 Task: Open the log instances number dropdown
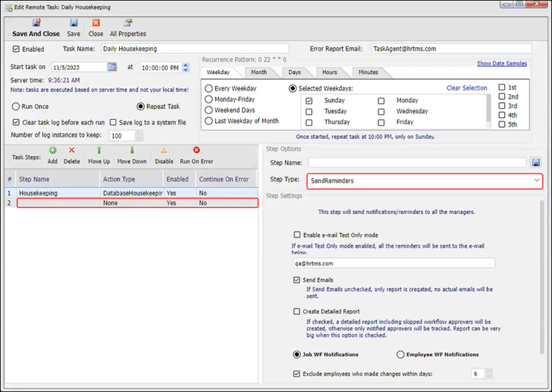point(139,136)
